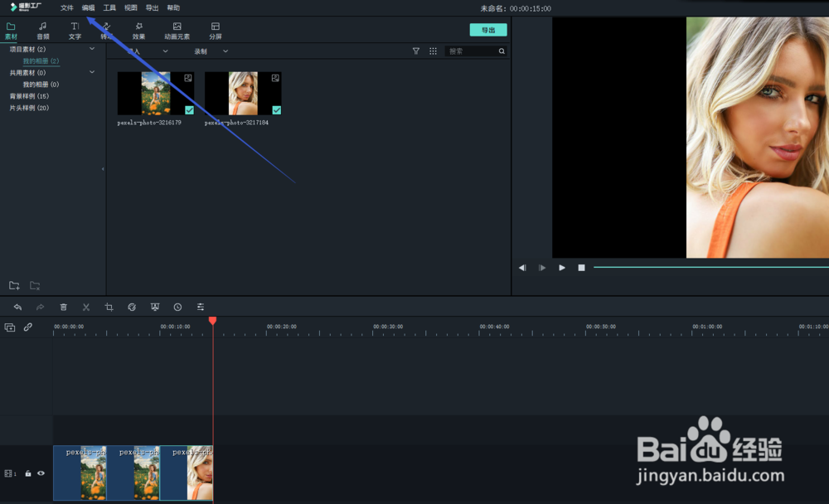
Task: Open the 文字 text tab
Action: click(75, 31)
